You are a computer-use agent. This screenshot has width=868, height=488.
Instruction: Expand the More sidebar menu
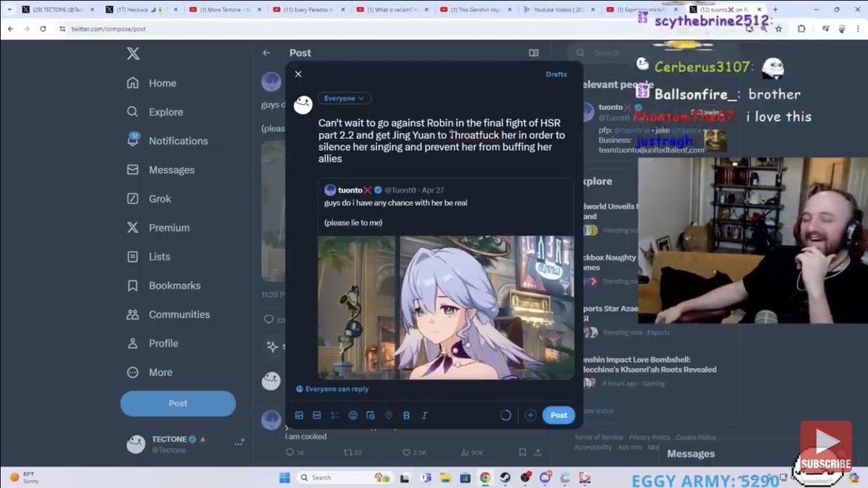point(149,372)
